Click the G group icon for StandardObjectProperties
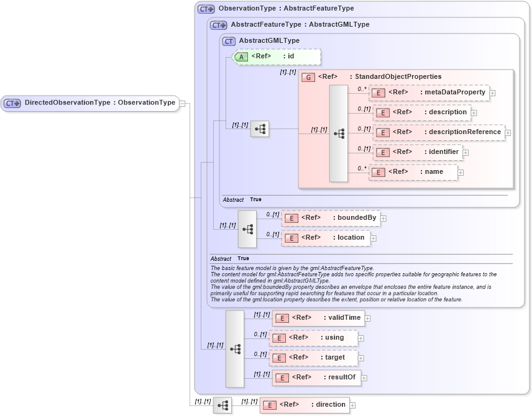Viewport: 532px width, 416px height. [308, 77]
